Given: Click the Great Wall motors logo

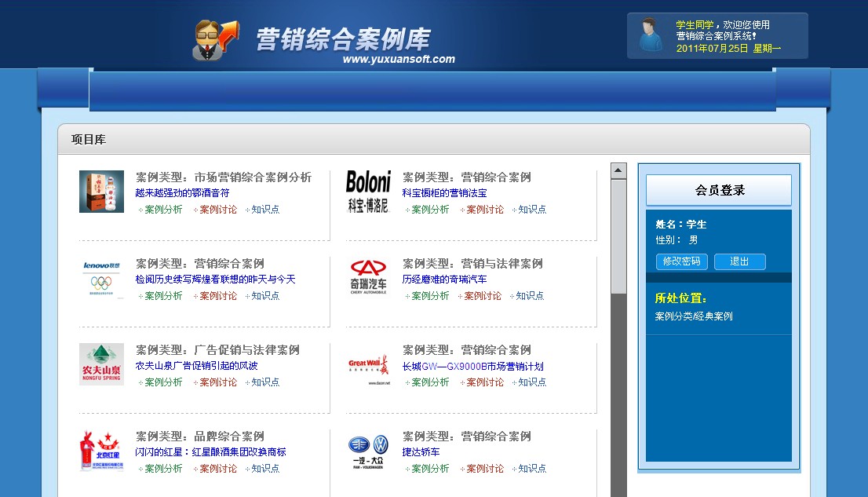Looking at the screenshot, I should click(369, 365).
